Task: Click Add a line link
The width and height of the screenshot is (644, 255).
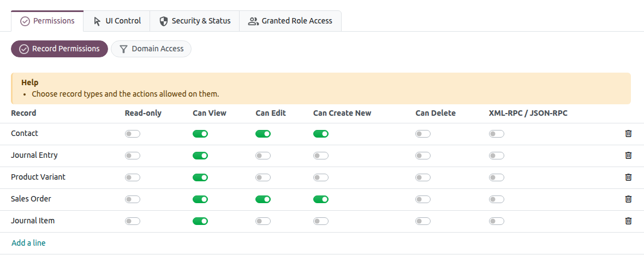Action: (x=28, y=243)
